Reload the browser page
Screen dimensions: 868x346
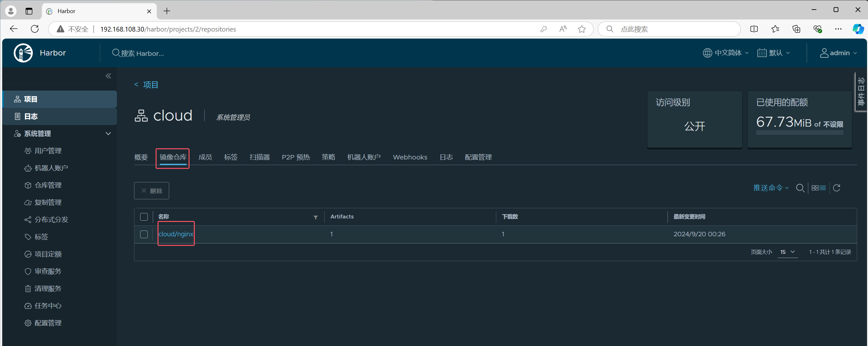coord(35,29)
